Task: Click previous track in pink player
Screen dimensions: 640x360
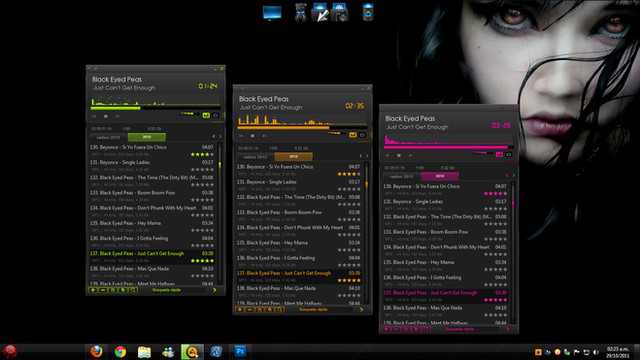Action: [387, 156]
